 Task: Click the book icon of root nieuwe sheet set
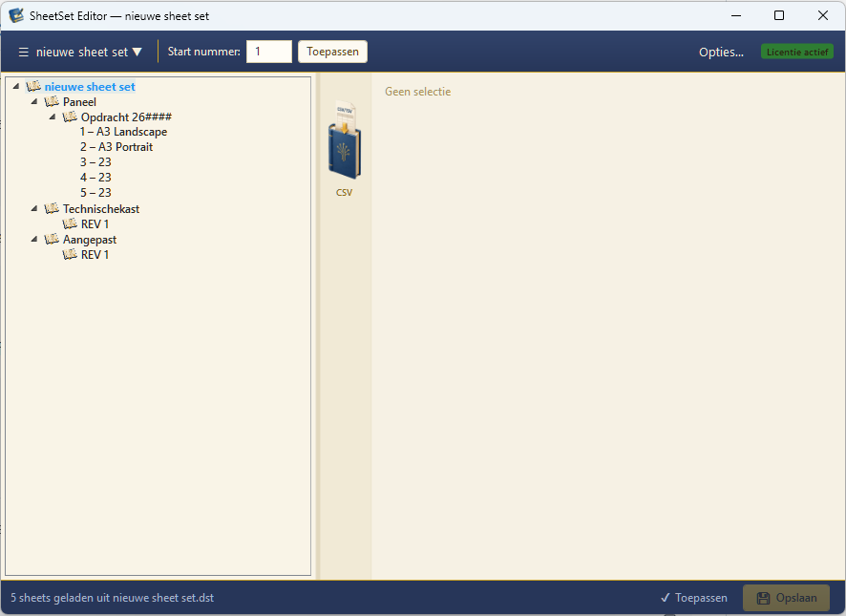coord(33,86)
